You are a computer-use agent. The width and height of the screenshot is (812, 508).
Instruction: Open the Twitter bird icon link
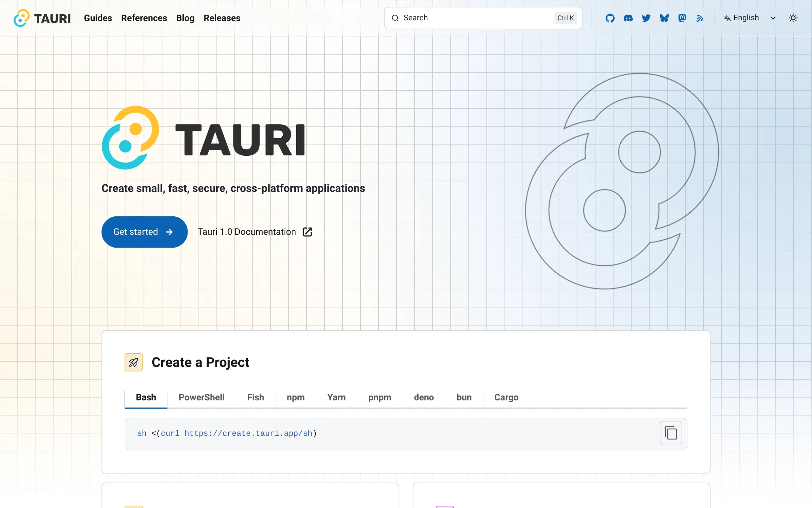646,18
